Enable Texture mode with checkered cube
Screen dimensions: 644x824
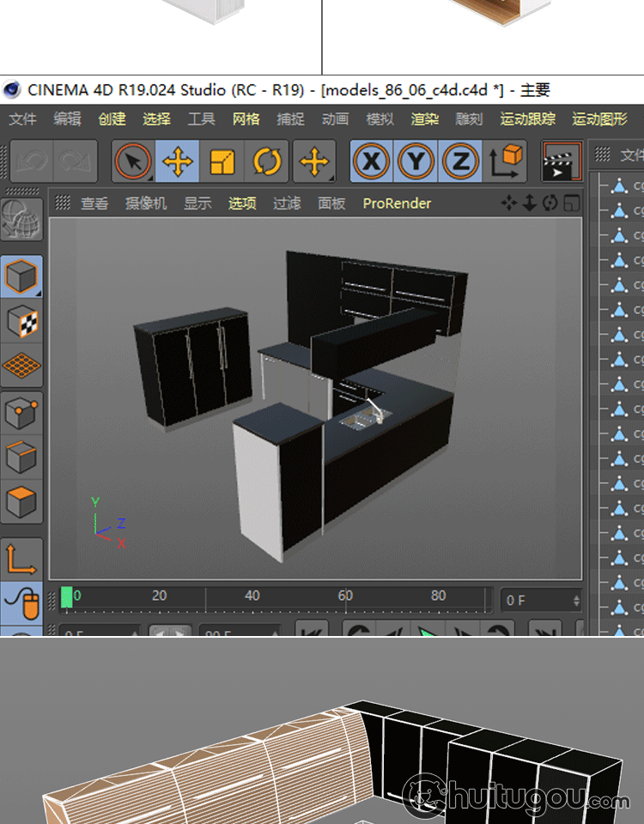click(21, 322)
